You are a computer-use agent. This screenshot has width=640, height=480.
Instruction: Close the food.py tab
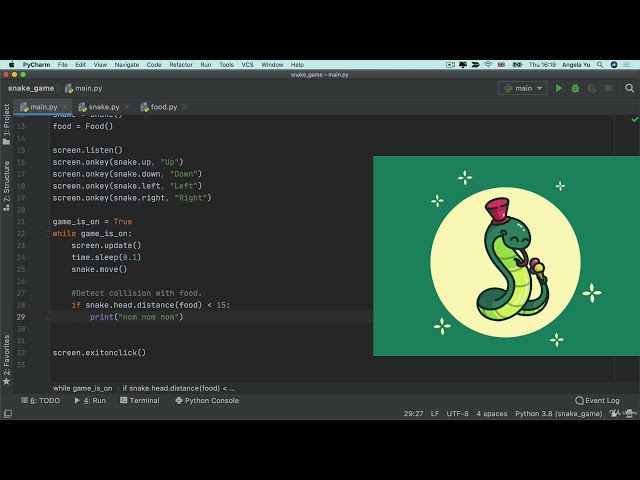coord(184,107)
